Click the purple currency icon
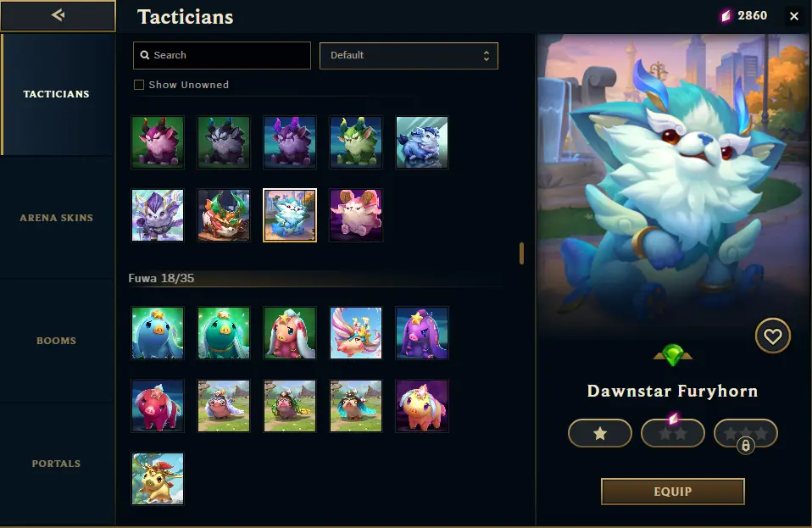 click(726, 16)
